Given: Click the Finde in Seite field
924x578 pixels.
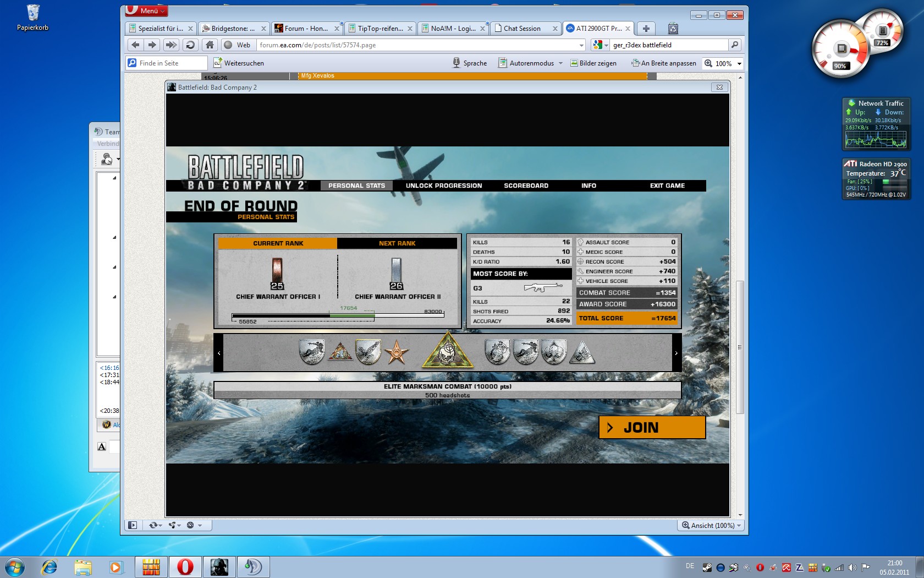Looking at the screenshot, I should coord(167,63).
